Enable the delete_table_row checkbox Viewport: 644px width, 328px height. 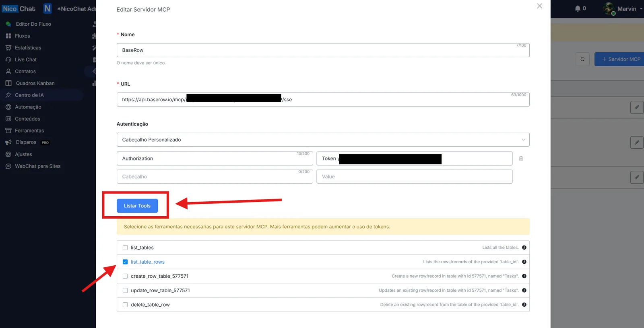(125, 305)
